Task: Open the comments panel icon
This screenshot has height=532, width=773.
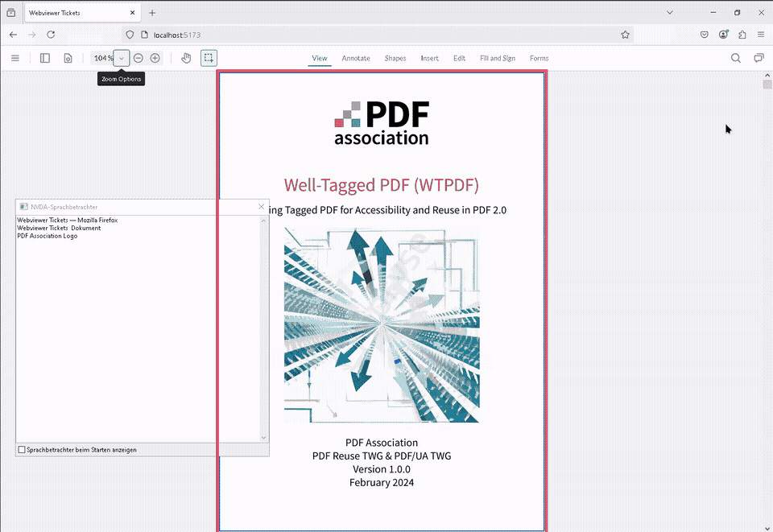Action: [x=759, y=58]
